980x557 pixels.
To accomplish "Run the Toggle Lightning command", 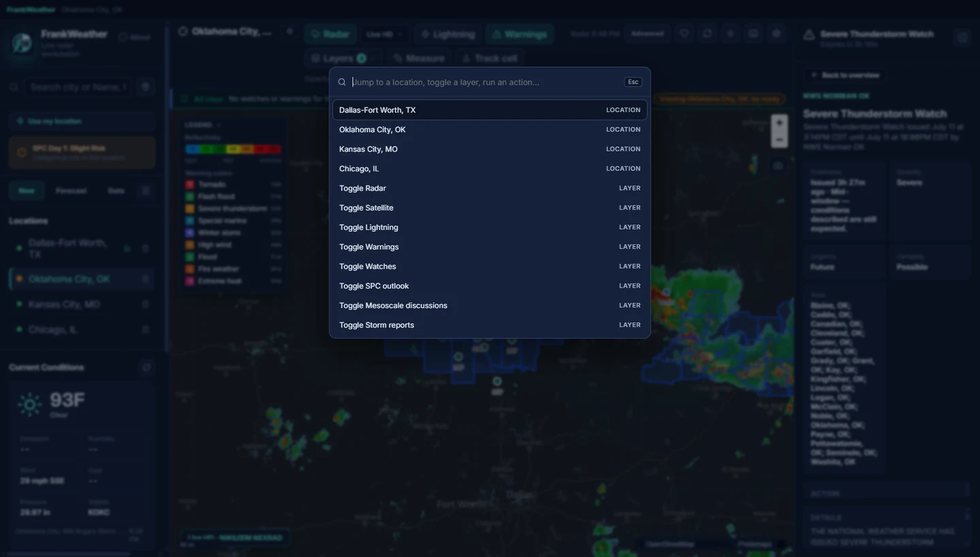I will (489, 227).
